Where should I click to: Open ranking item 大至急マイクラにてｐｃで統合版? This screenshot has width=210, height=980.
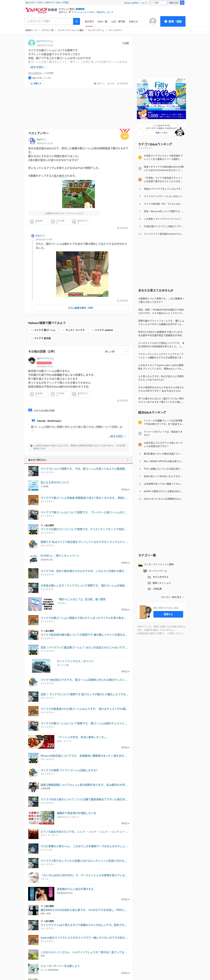click(x=164, y=157)
